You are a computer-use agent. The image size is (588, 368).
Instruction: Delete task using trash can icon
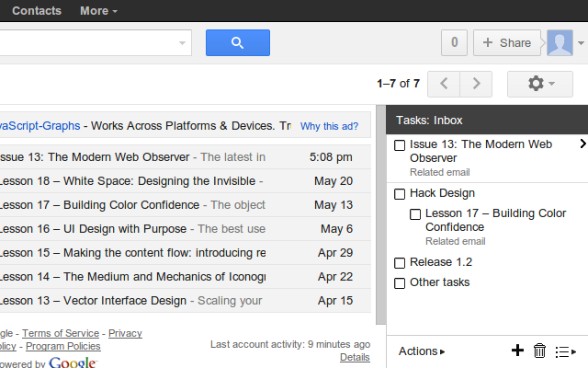pyautogui.click(x=540, y=351)
